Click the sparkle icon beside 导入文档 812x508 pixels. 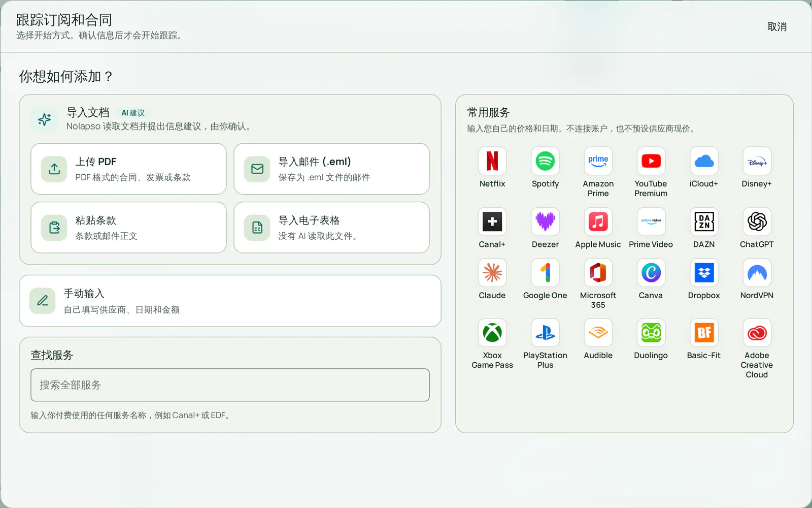pos(45,119)
